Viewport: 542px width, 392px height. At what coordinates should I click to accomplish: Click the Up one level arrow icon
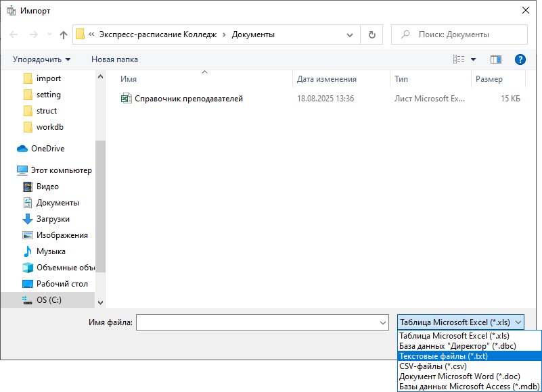click(x=64, y=34)
